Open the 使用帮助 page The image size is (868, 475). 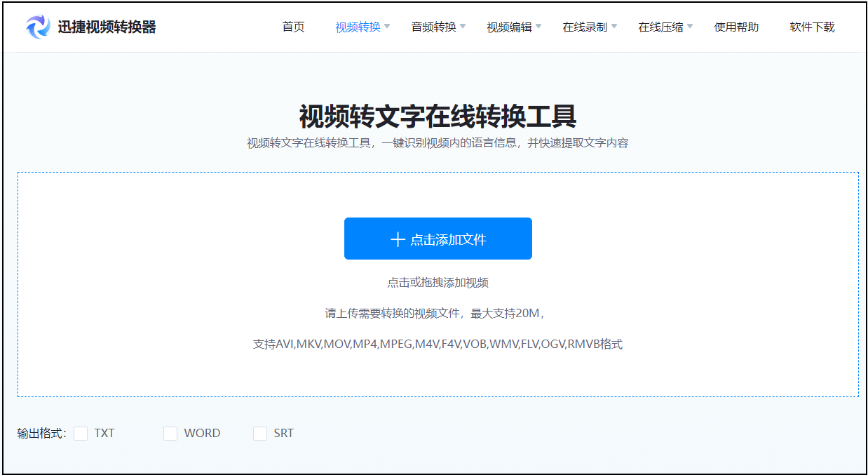736,27
